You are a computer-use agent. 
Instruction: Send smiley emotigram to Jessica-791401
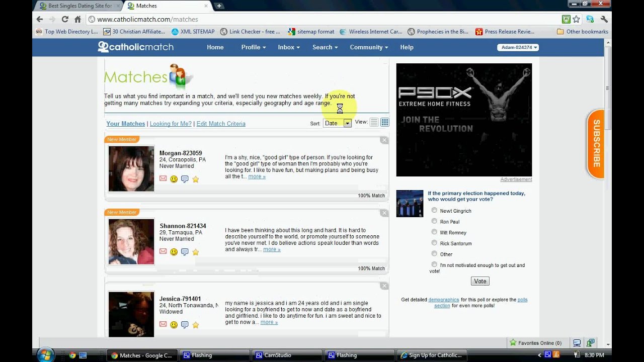coord(174,325)
